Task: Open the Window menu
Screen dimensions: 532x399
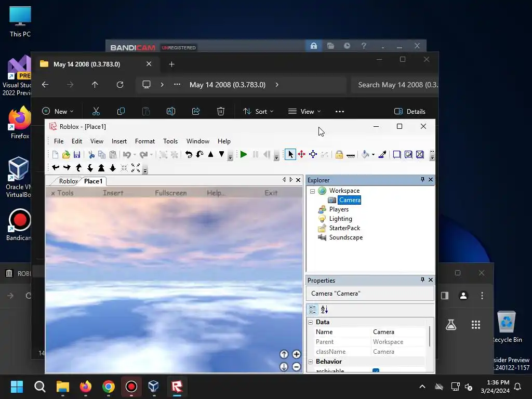Action: (198, 141)
